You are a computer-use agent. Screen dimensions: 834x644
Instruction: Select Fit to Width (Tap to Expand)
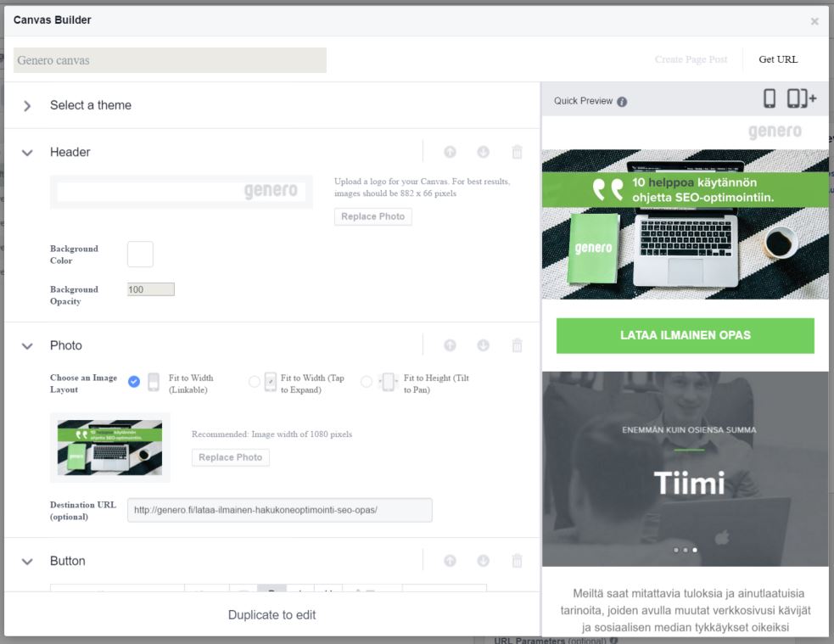[x=254, y=382]
